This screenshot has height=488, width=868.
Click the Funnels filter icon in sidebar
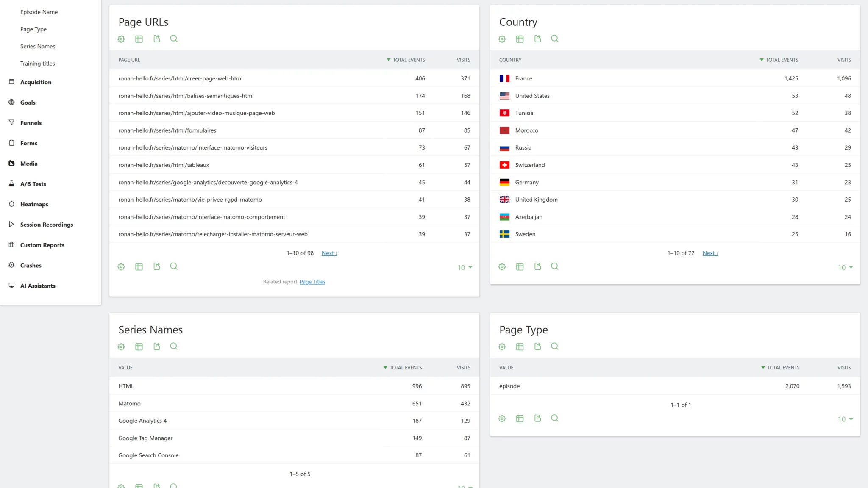11,123
